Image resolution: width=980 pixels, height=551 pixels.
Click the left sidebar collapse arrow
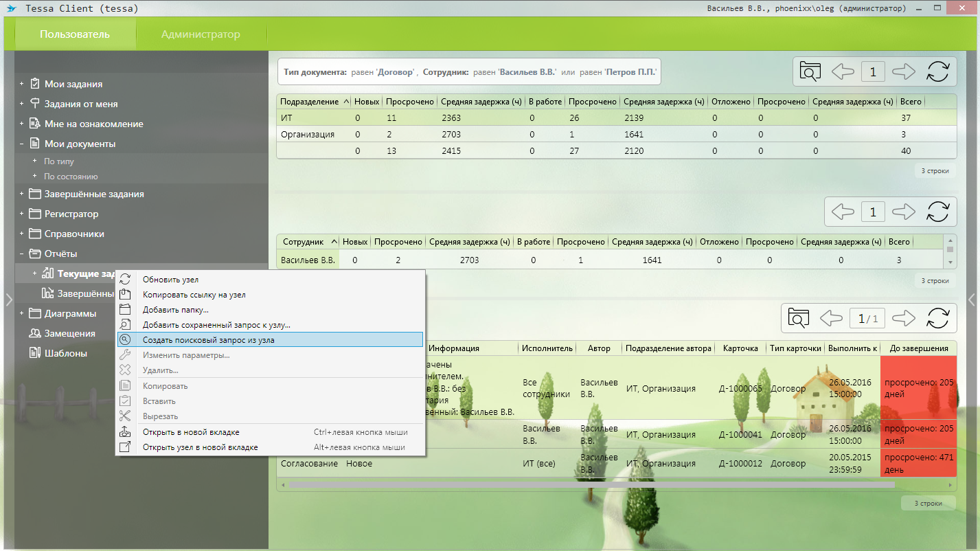tap(9, 299)
